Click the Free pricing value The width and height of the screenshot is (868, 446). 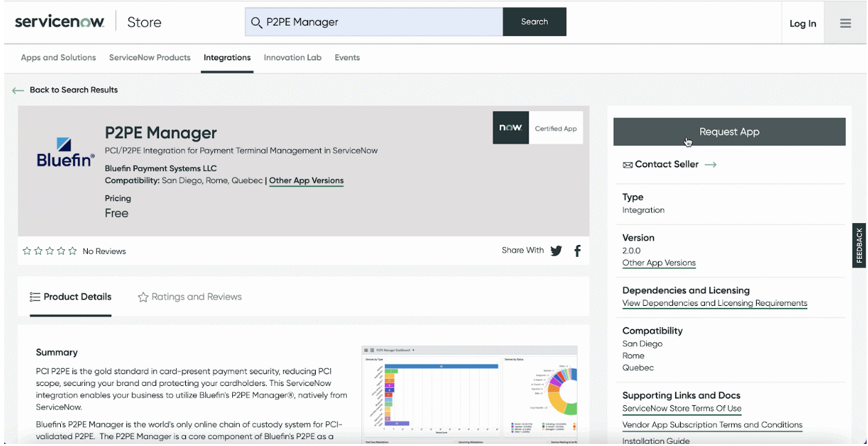[117, 213]
